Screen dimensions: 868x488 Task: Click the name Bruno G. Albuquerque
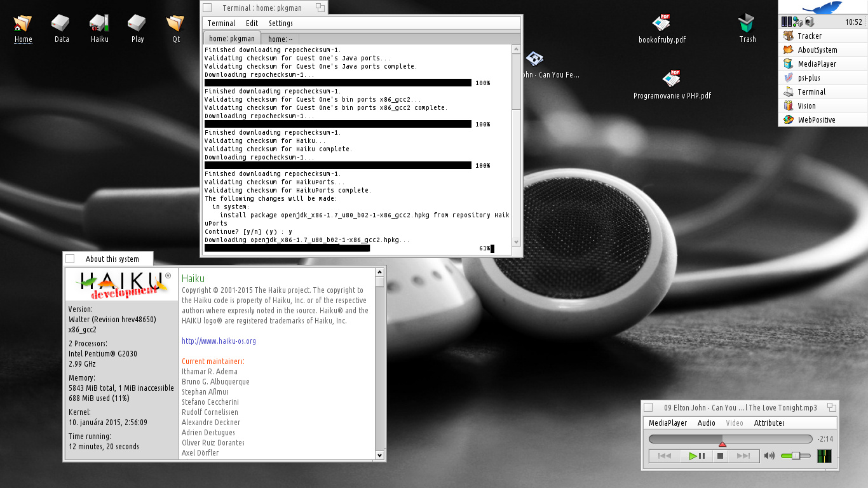point(215,382)
